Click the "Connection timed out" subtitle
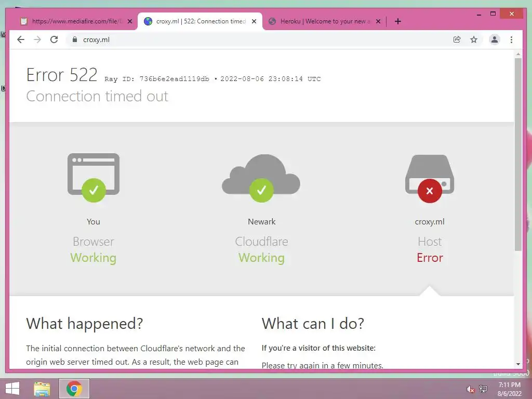This screenshot has width=532, height=399. click(97, 96)
